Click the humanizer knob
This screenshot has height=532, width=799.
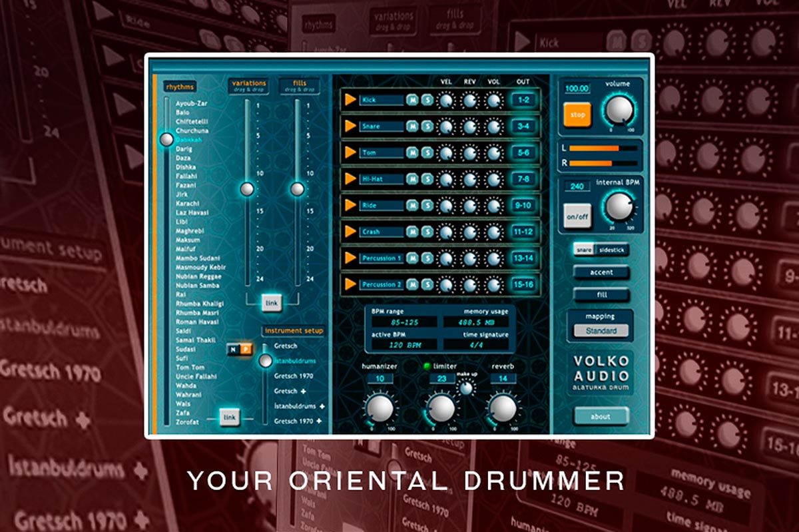pyautogui.click(x=380, y=408)
